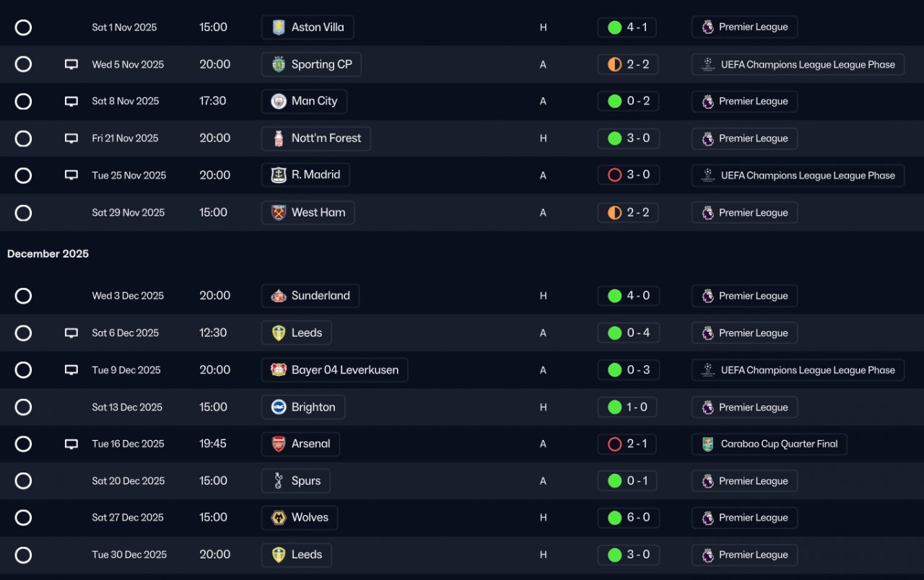Select the circle for Nott'm Forest match row
This screenshot has width=924, height=580.
pos(23,139)
